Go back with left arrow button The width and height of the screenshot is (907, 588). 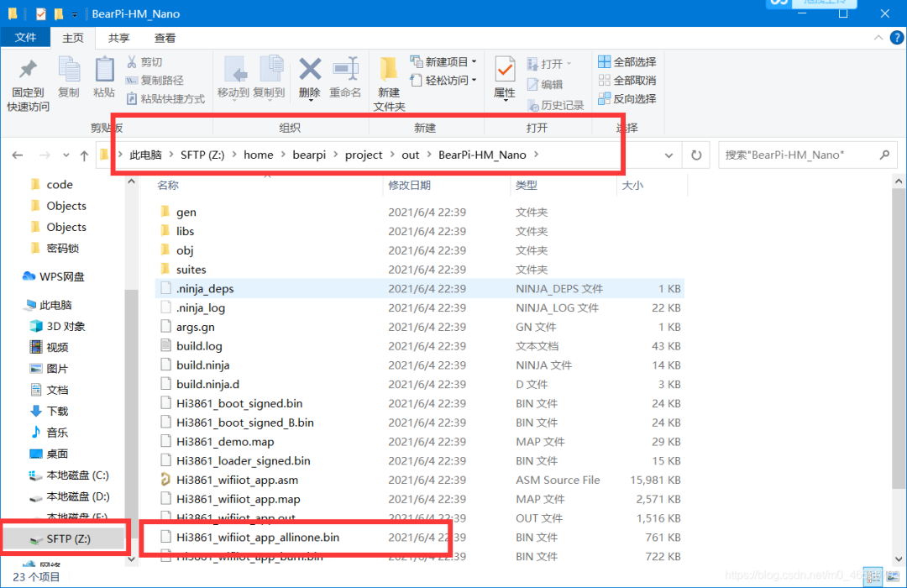point(18,155)
